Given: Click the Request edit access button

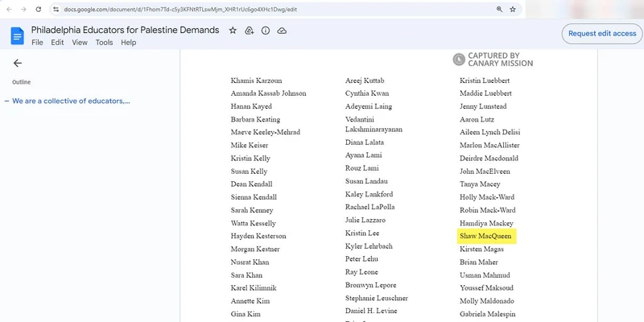Looking at the screenshot, I should [602, 33].
